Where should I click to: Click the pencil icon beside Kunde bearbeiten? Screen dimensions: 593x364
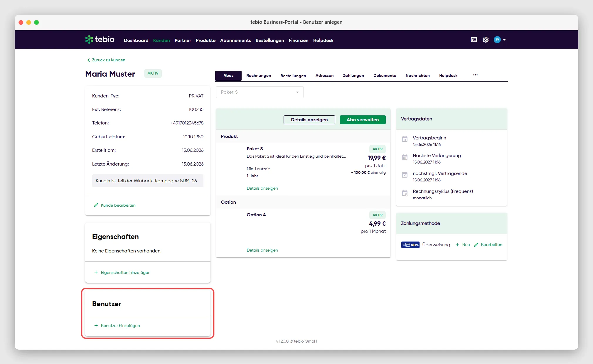96,205
